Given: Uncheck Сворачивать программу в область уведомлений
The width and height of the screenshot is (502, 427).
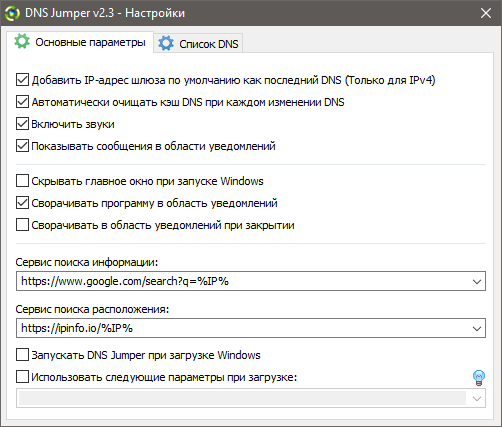Looking at the screenshot, I should (22, 203).
